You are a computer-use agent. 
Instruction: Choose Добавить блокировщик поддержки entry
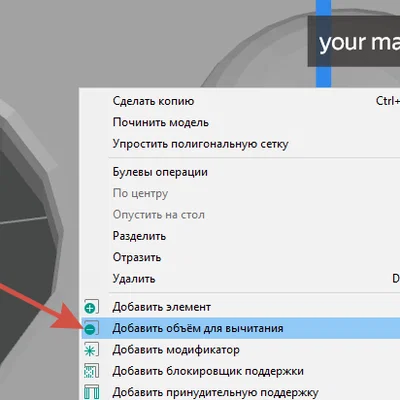click(241, 371)
